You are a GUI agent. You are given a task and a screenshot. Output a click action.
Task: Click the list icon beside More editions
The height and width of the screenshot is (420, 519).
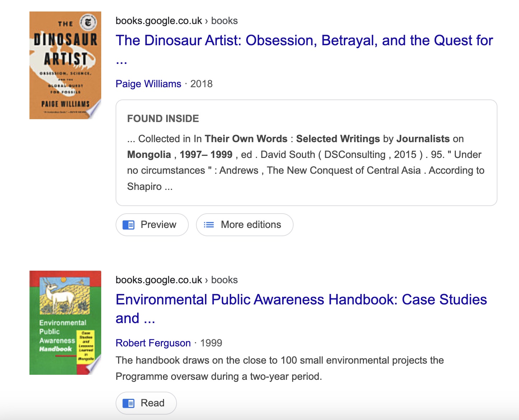point(209,225)
